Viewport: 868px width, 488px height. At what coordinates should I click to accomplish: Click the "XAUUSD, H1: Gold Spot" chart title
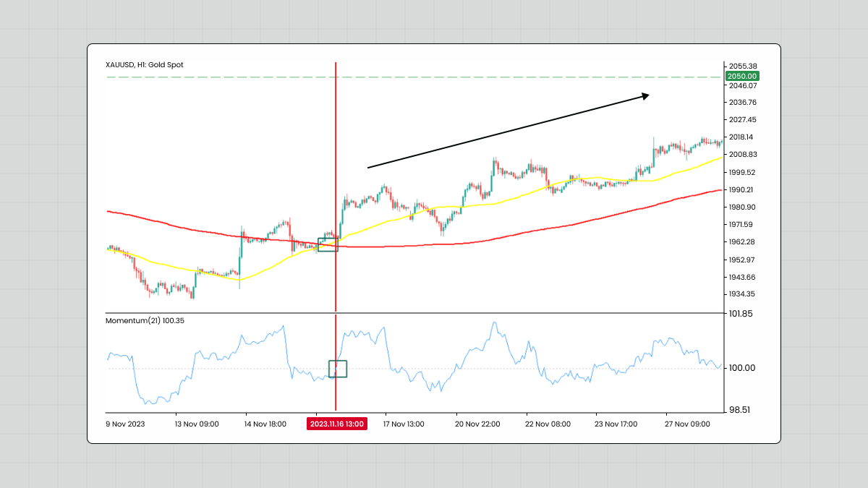click(145, 65)
